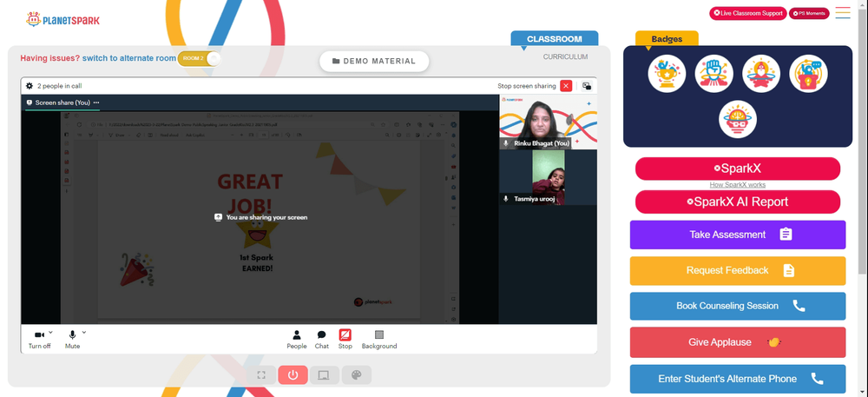
Task: Click the mic icon on Tasmiya urooj tile
Action: [505, 199]
